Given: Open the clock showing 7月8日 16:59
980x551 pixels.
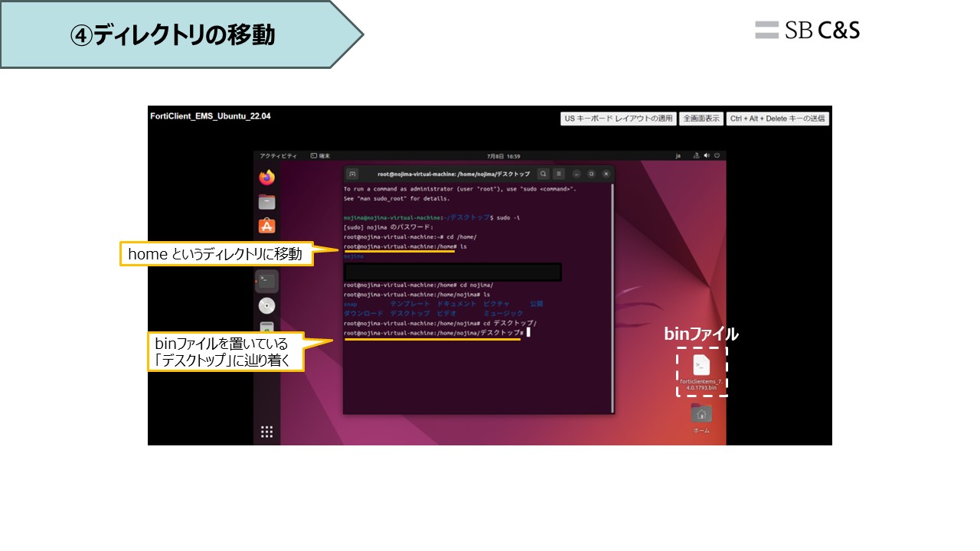Looking at the screenshot, I should 502,156.
